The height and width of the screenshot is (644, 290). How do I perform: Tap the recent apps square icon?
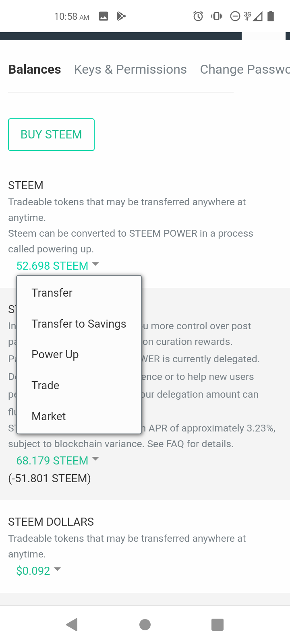[217, 625]
